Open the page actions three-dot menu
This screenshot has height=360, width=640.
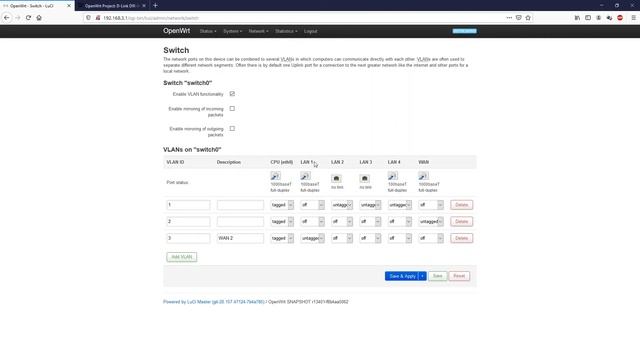tap(509, 18)
